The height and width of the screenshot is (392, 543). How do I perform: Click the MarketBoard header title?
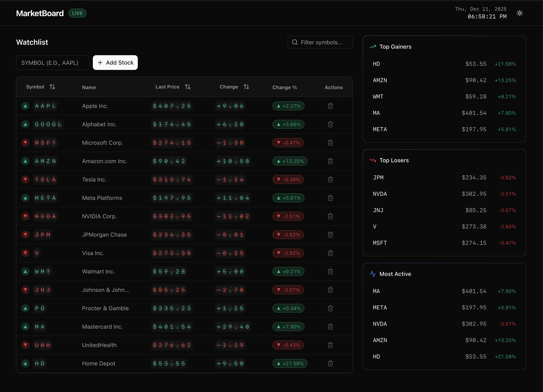point(40,13)
